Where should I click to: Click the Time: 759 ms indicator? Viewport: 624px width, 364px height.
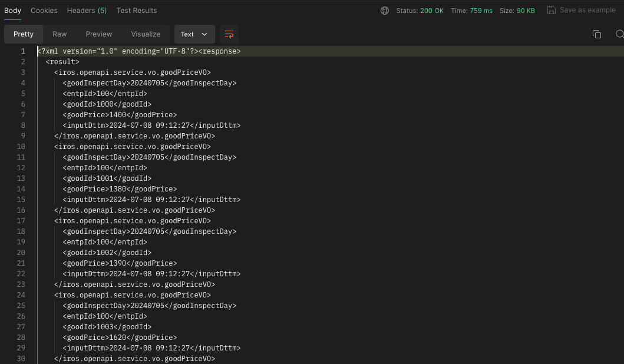471,10
